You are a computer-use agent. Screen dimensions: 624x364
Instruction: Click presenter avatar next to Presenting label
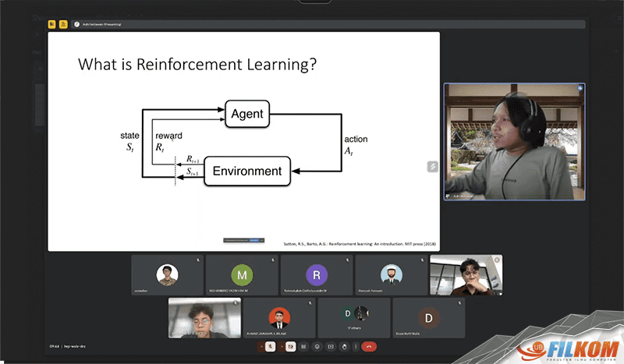coord(76,24)
